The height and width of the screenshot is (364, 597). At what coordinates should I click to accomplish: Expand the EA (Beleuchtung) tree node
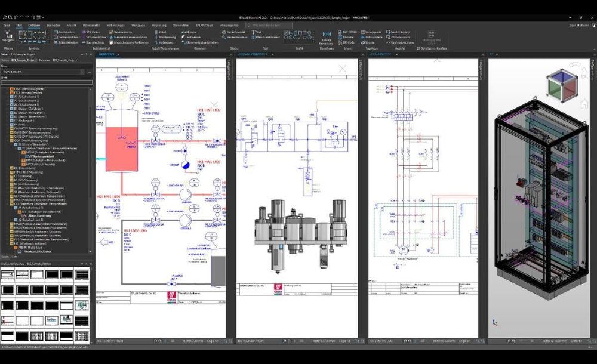click(x=8, y=168)
